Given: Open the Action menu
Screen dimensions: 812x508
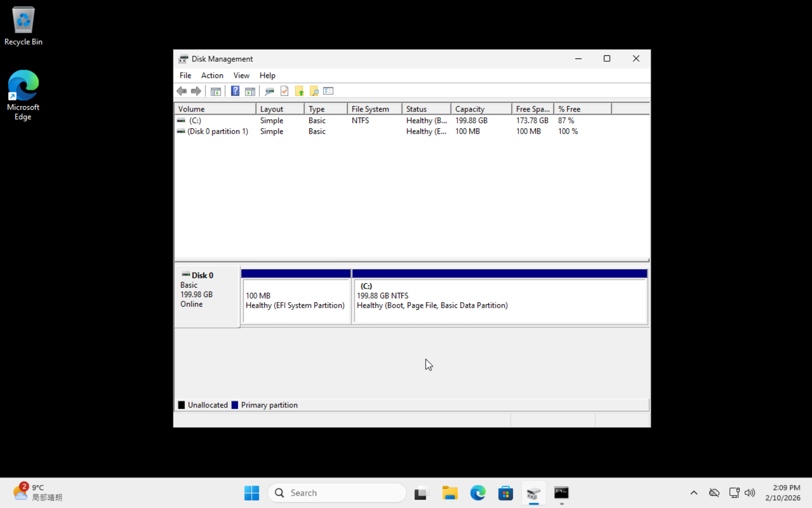Looking at the screenshot, I should [x=212, y=75].
